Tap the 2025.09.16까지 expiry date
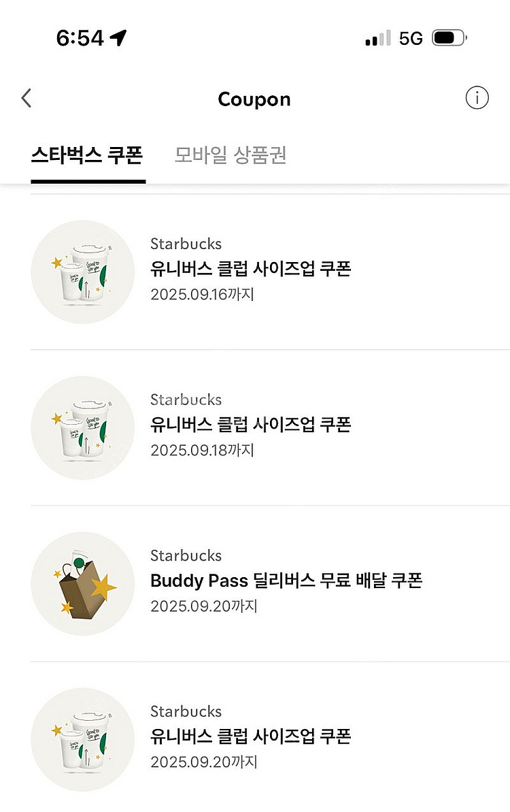Viewport: 510px width, 812px height. pos(202,295)
